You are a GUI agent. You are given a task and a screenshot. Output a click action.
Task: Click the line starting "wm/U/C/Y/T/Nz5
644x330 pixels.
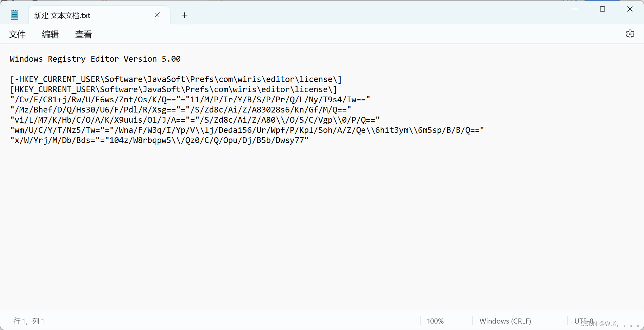pos(247,130)
